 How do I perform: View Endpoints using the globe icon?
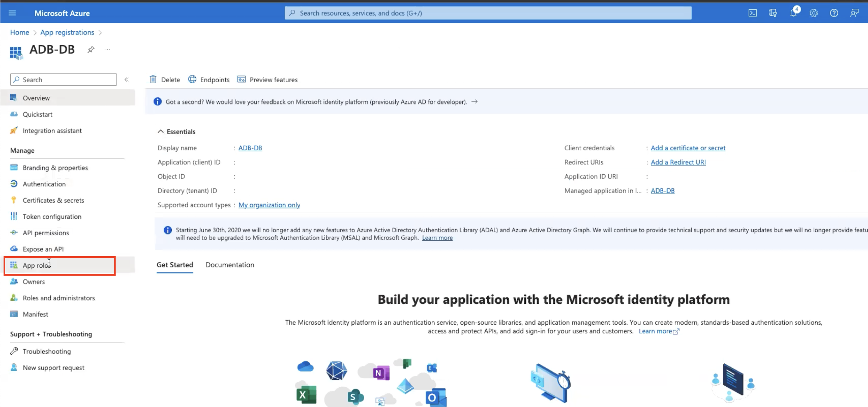[x=209, y=79]
